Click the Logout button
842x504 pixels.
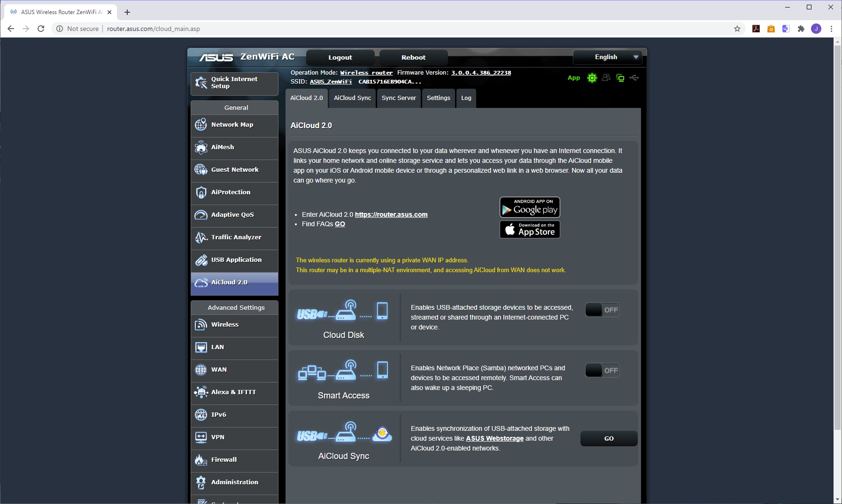[x=340, y=58]
